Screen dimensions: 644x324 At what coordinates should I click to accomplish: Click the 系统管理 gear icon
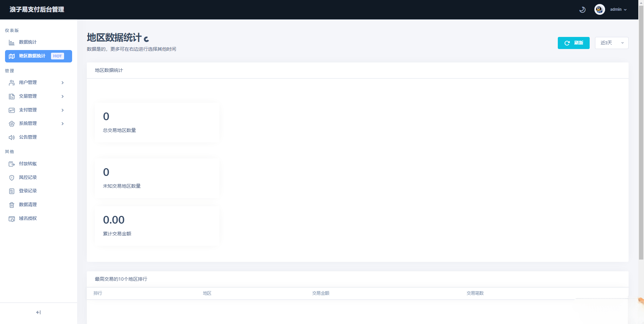tap(12, 124)
